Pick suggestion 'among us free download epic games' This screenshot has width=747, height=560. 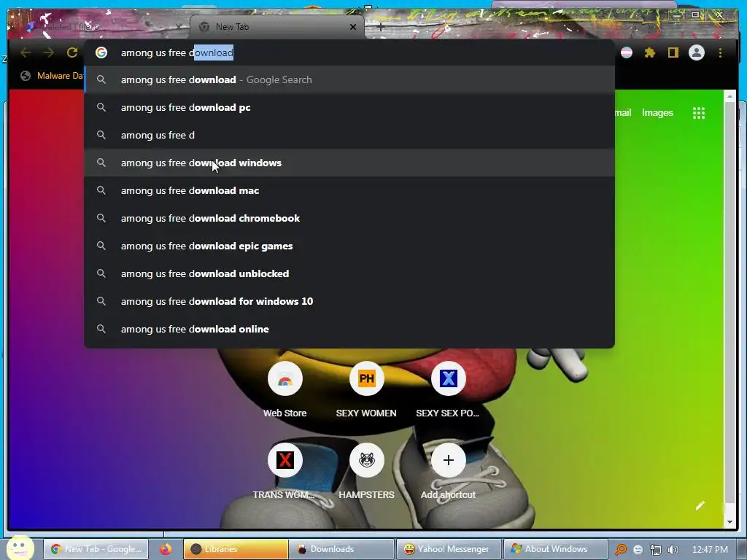click(x=349, y=246)
